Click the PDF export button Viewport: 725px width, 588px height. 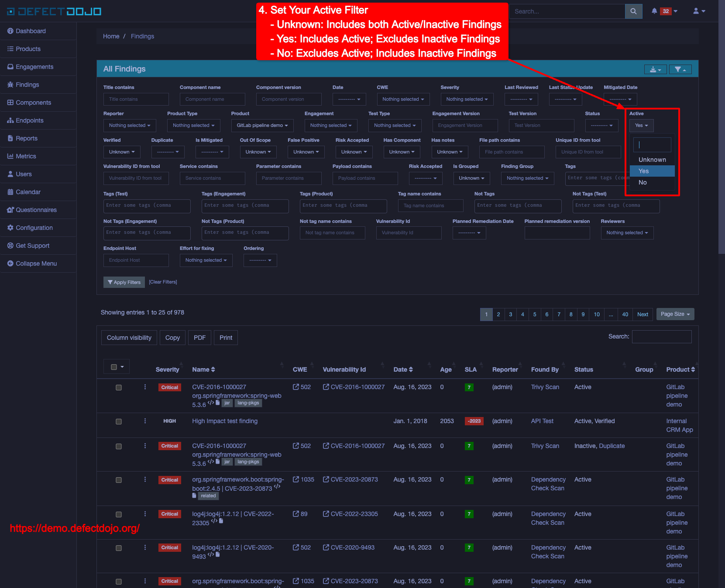pyautogui.click(x=199, y=338)
